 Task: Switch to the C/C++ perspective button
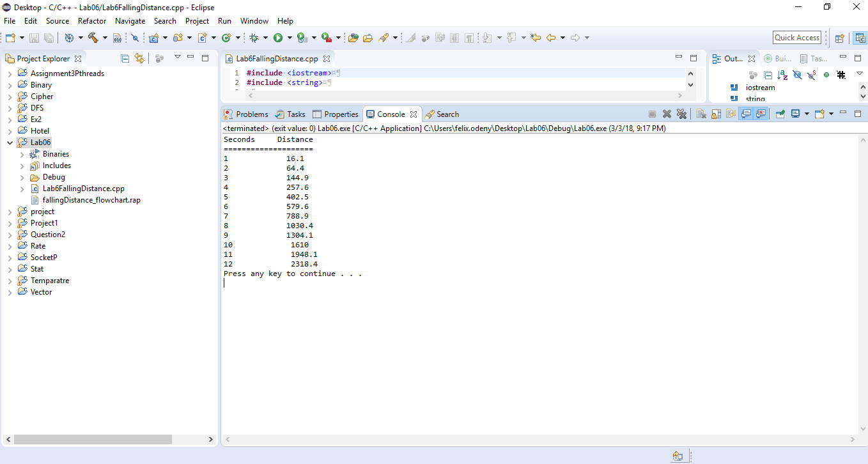pyautogui.click(x=860, y=38)
